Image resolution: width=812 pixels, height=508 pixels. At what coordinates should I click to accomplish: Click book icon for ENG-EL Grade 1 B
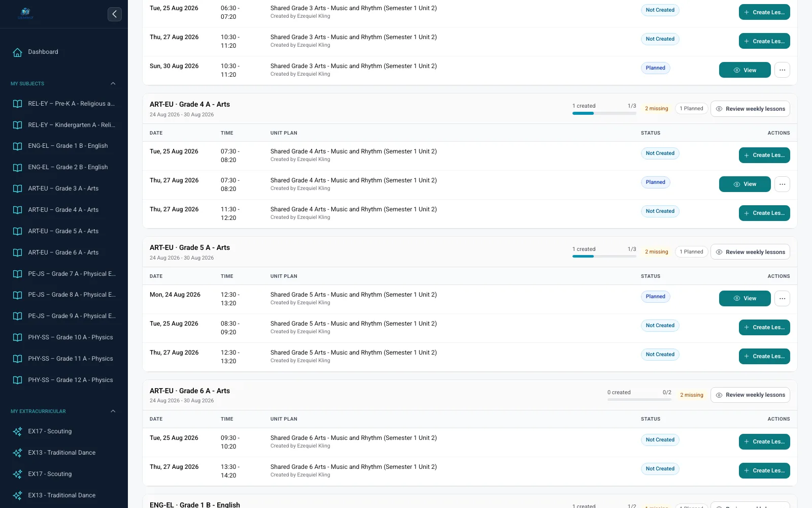(17, 146)
